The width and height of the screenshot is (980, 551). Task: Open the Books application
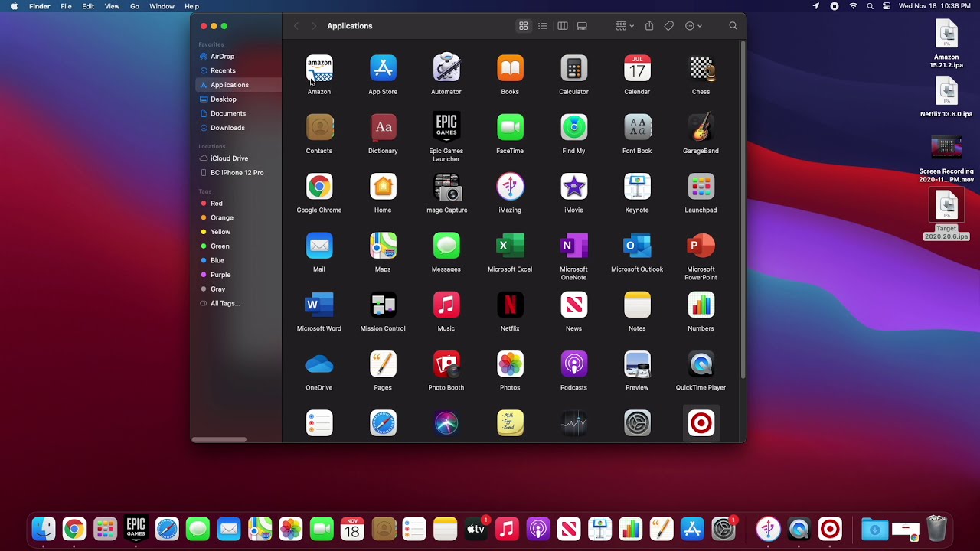tap(510, 68)
